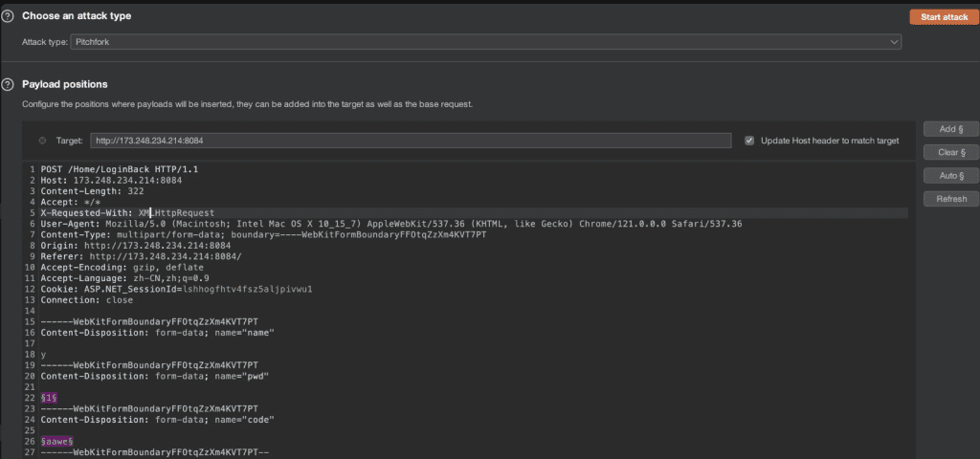
Task: Click the Content-Length: 322 line
Action: (x=93, y=191)
